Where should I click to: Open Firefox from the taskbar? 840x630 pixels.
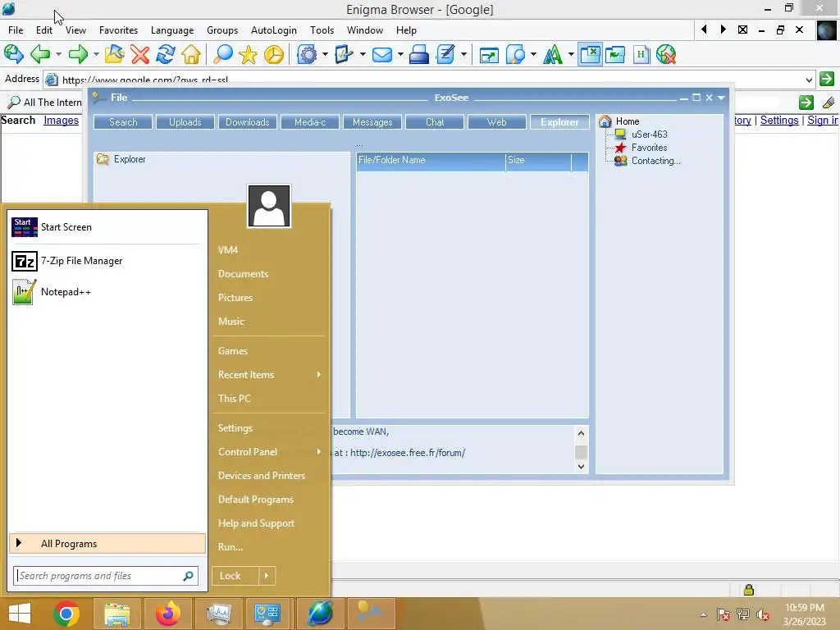167,614
